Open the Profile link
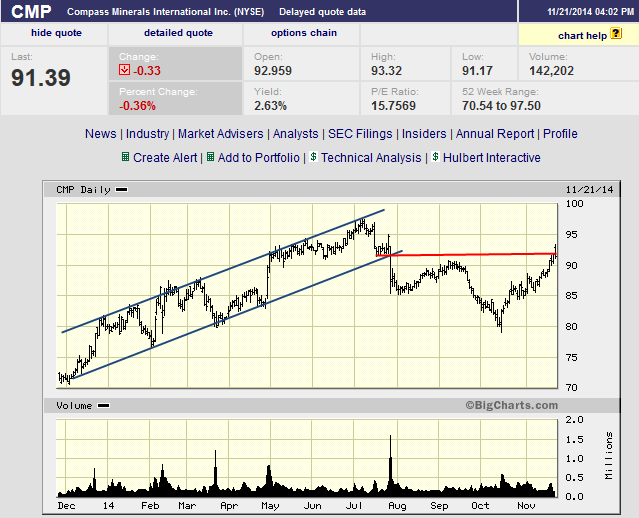The width and height of the screenshot is (639, 518). (x=560, y=134)
